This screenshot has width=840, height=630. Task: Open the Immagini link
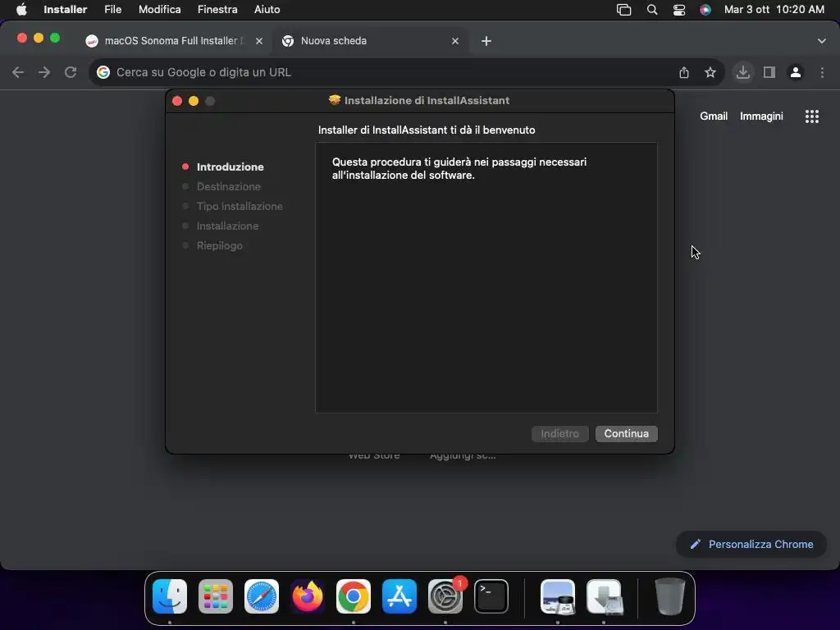click(761, 116)
